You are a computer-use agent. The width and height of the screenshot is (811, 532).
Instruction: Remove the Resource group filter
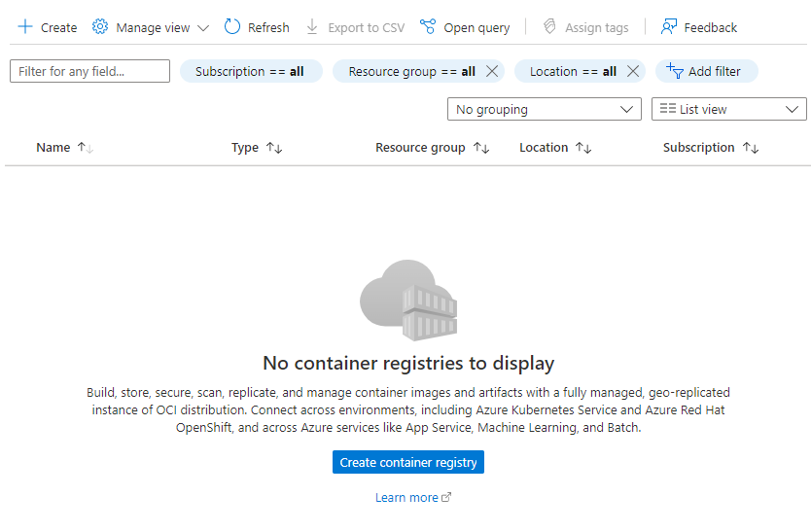(492, 71)
